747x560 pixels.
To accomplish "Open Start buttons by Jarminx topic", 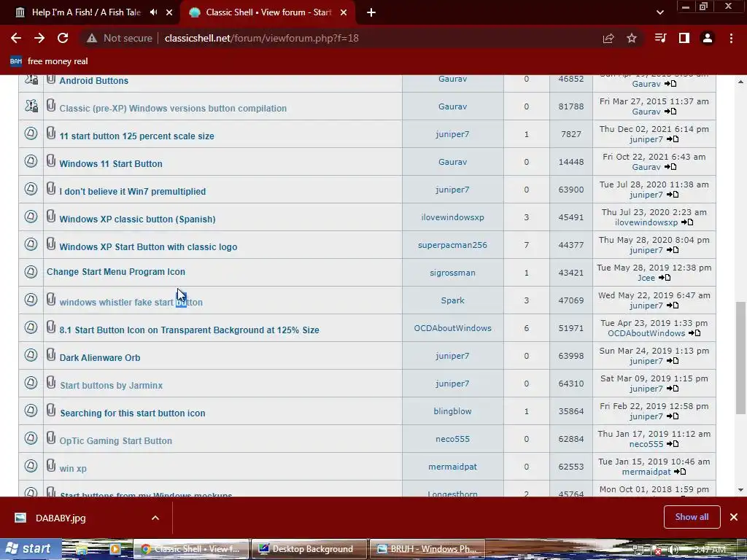I will tap(111, 385).
